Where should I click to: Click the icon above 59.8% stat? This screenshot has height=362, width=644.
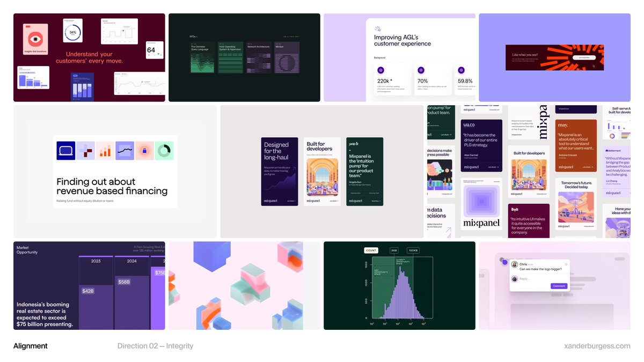coord(461,70)
